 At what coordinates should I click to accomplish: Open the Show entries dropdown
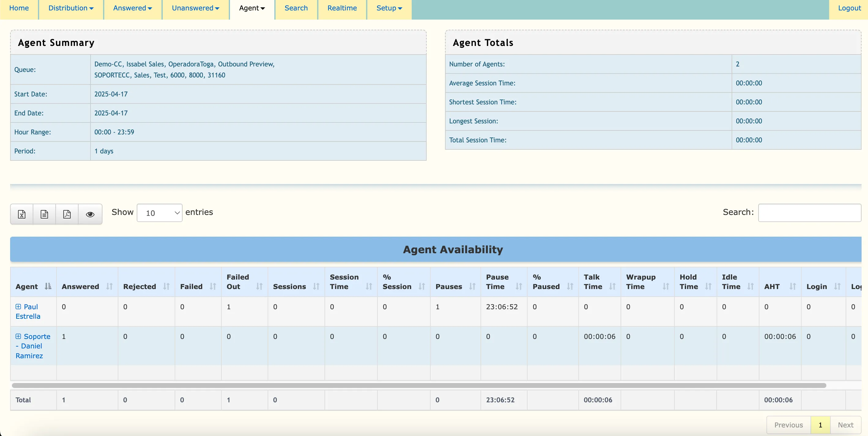point(159,213)
